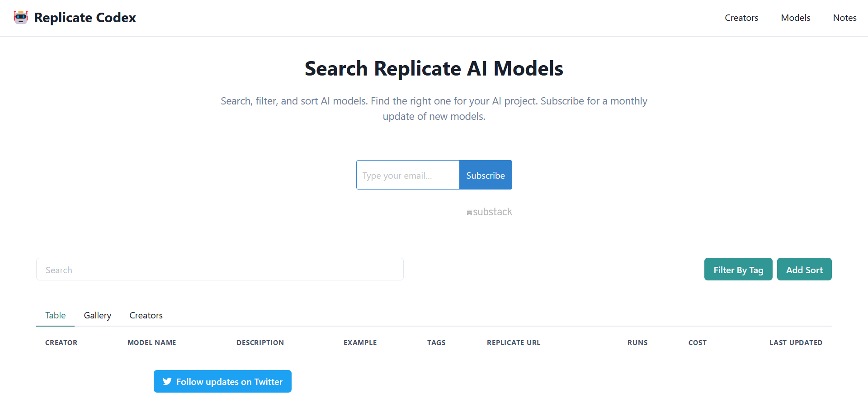Screen dimensions: 868x403
Task: Click Add Sort to create a sorting rule
Action: click(x=804, y=269)
